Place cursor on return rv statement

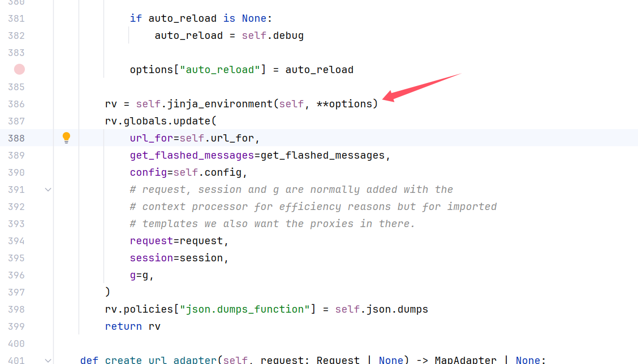coord(132,326)
